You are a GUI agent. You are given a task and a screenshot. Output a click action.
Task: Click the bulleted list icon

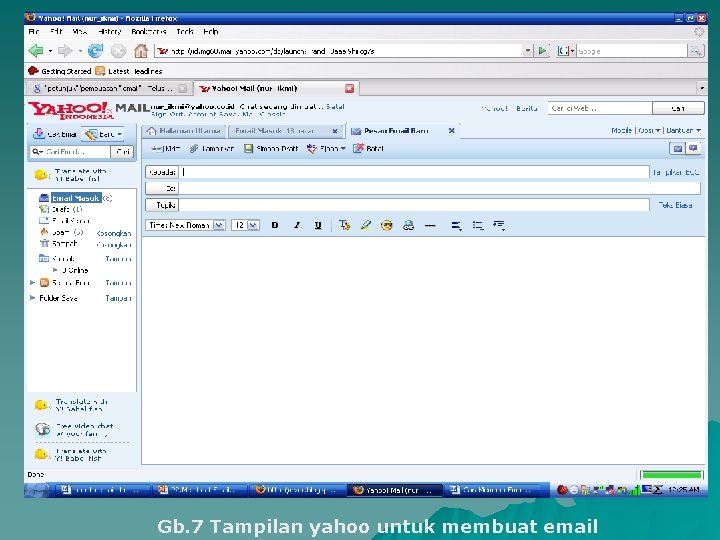pos(478,225)
